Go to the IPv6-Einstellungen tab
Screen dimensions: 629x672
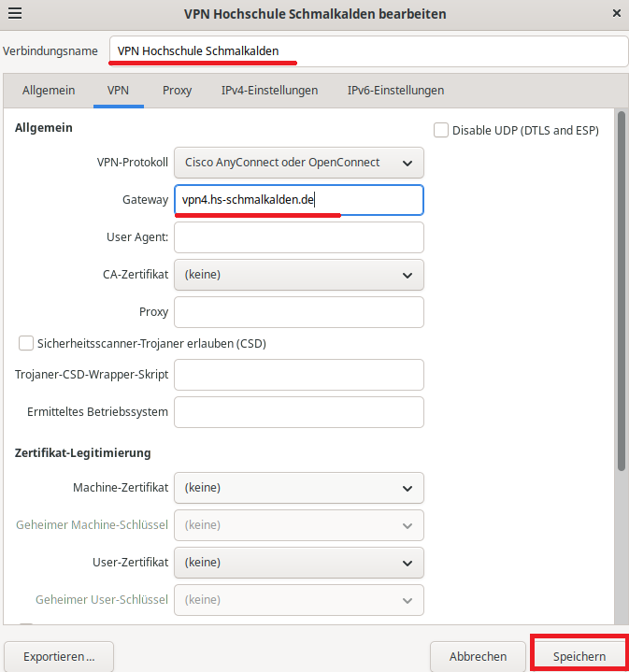[x=395, y=91]
